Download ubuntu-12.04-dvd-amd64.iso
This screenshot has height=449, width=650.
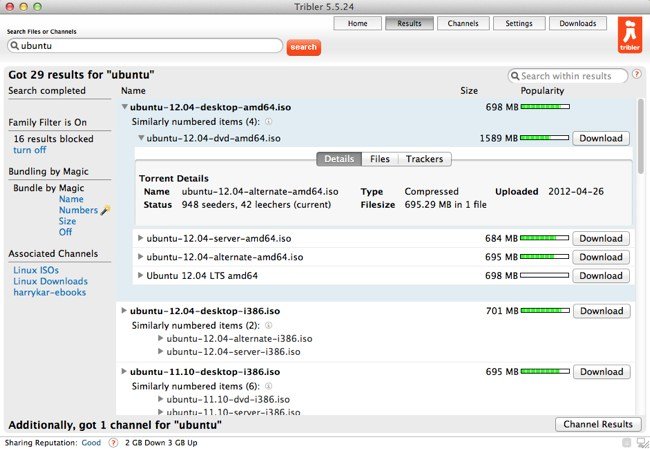pyautogui.click(x=600, y=139)
